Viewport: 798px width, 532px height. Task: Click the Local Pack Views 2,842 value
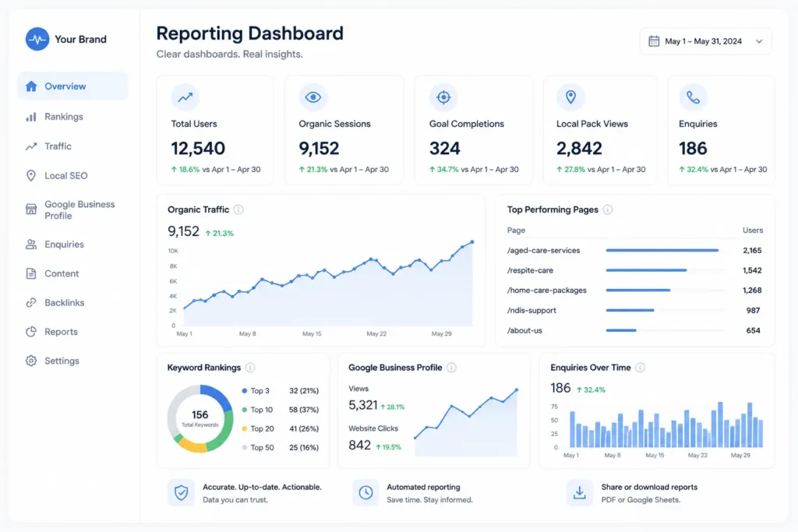(579, 148)
